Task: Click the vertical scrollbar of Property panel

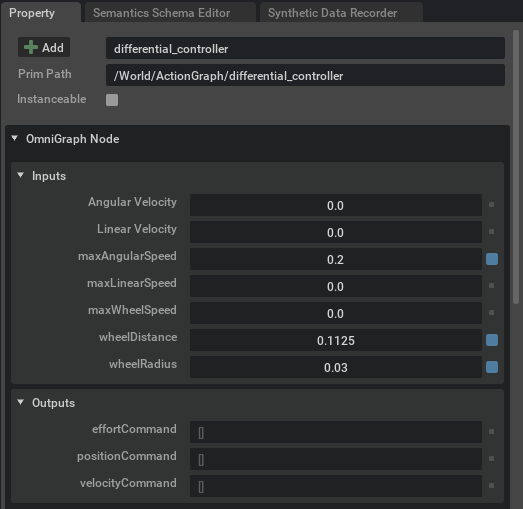Action: coord(516,167)
